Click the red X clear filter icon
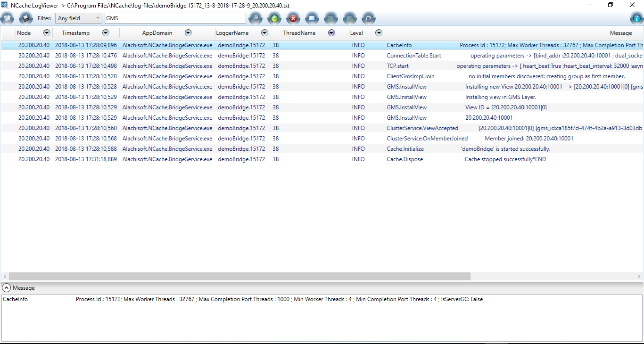The width and height of the screenshot is (644, 344). (x=293, y=18)
